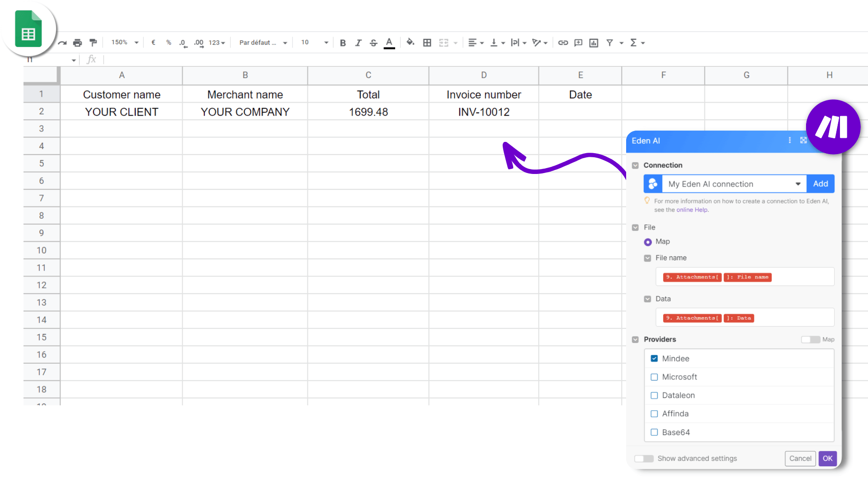
Task: Open the My Eden AI connection dropdown
Action: pos(798,184)
